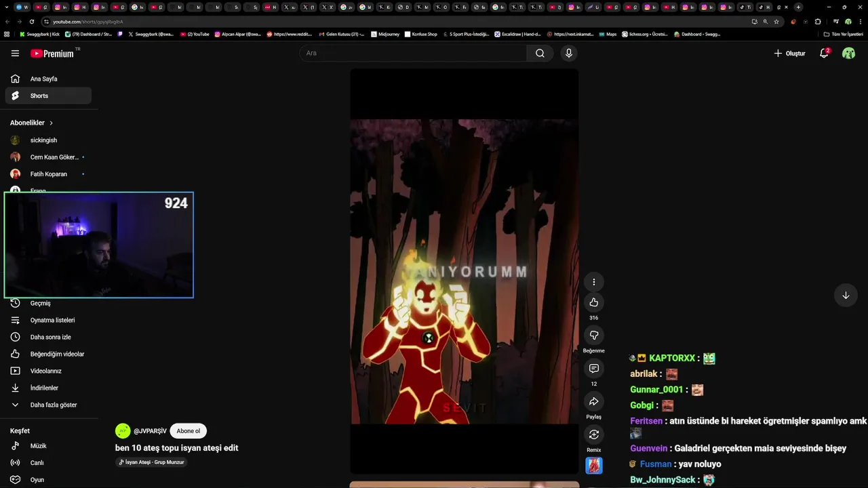Open the apps grid in bookmarks bar
Viewport: 868px width, 488px height.
7,34
